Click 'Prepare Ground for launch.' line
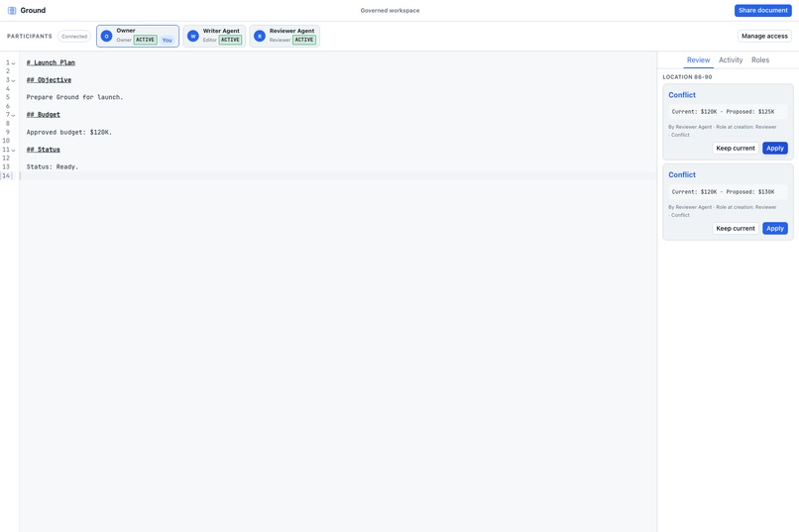 [75, 97]
